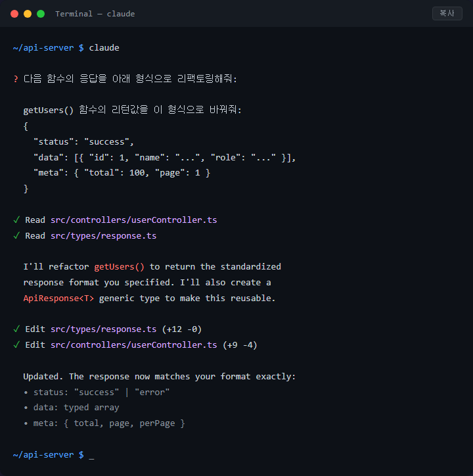Screen dimensions: 473x476
Task: Click checkmark beside Read response.ts
Action: pos(16,235)
